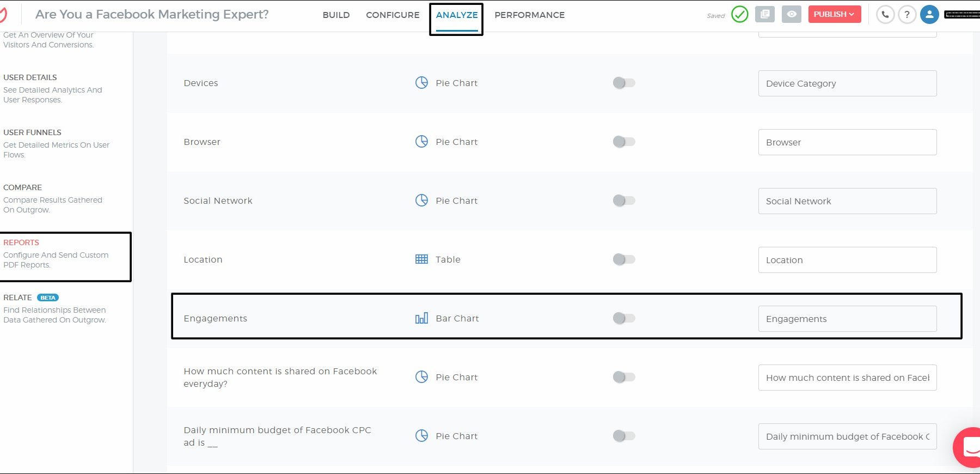Open the document notes icon
980x474 pixels.
[x=765, y=14]
